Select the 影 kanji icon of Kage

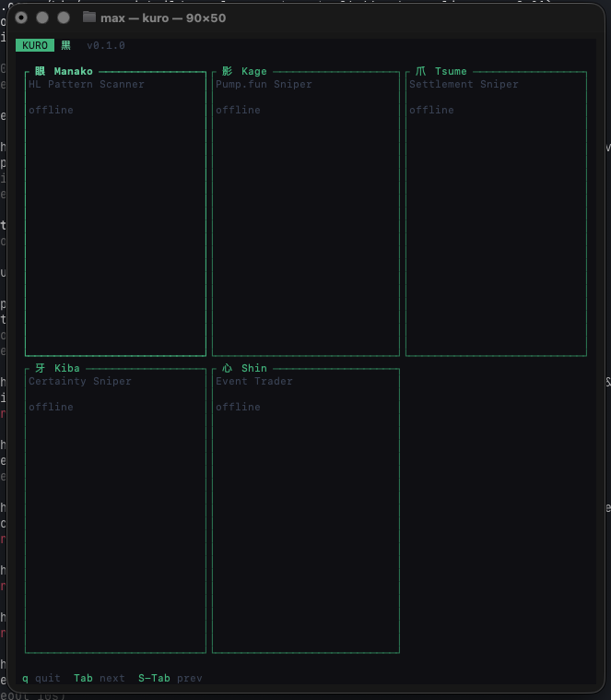(227, 71)
